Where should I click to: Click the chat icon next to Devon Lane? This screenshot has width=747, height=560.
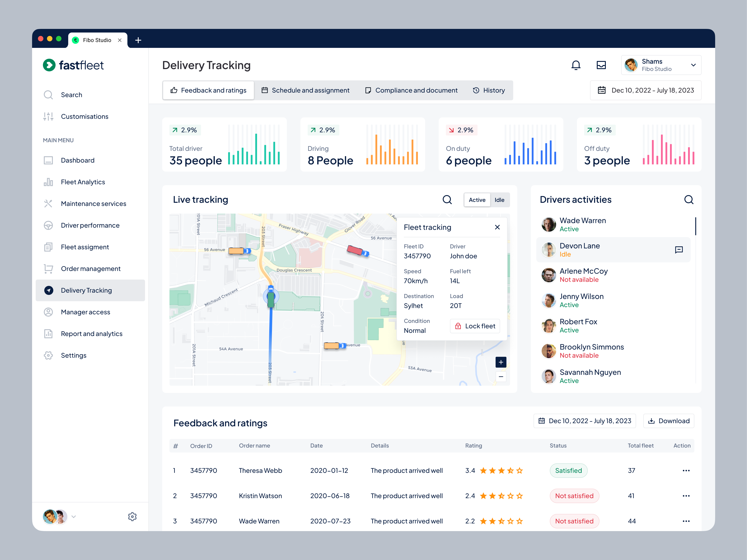tap(679, 250)
